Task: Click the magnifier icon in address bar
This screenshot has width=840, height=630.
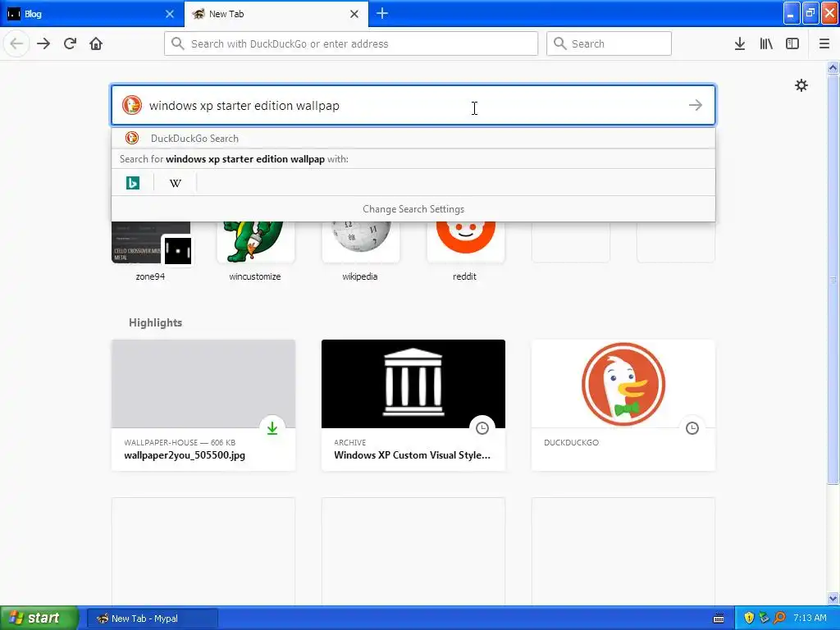Action: pyautogui.click(x=177, y=43)
